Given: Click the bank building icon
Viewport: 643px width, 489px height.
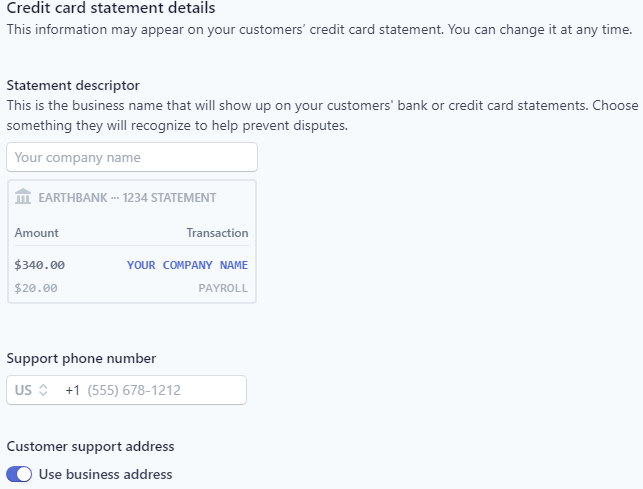Looking at the screenshot, I should point(23,197).
